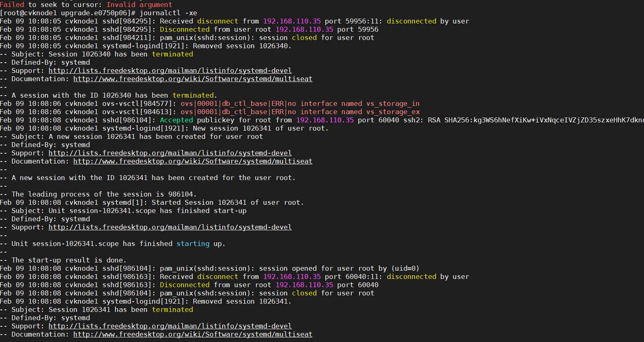Click the 'leading process of the session is 986104' line
This screenshot has height=342, width=644.
[x=104, y=194]
